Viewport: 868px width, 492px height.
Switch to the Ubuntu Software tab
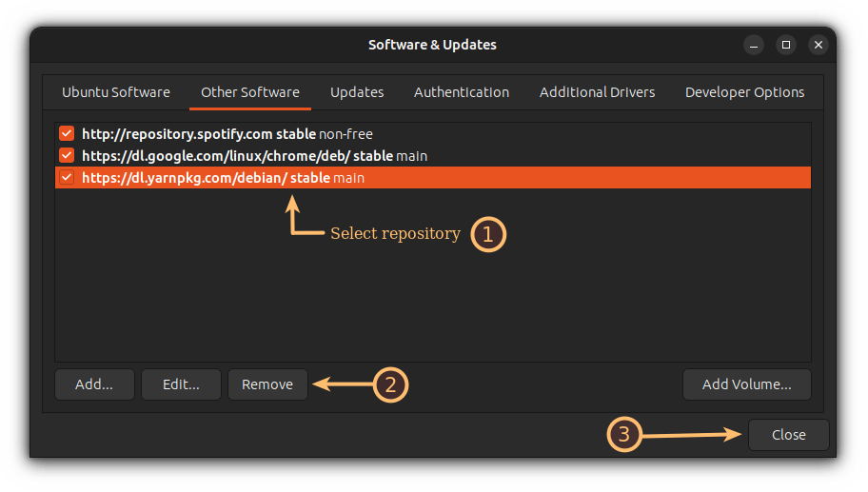click(x=116, y=92)
